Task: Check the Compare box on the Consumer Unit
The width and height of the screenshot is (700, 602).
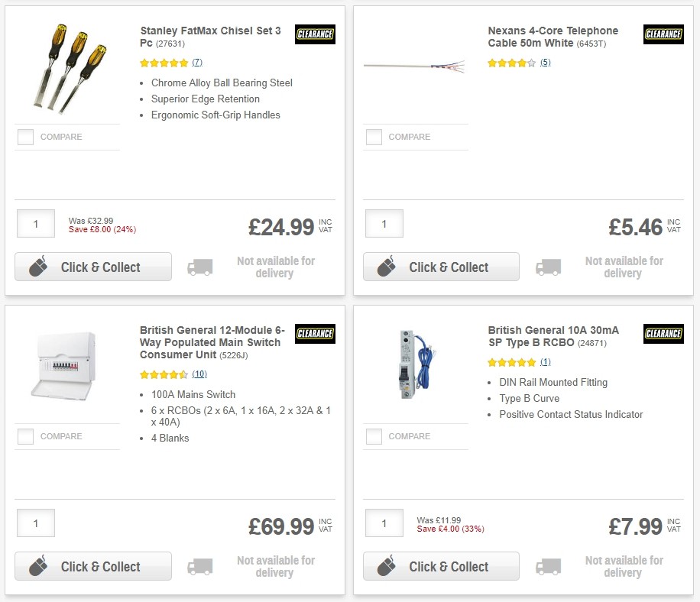Action: (25, 436)
